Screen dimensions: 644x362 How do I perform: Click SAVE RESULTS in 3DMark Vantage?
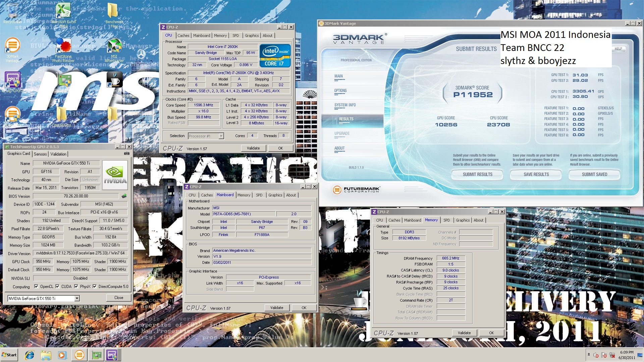point(536,175)
